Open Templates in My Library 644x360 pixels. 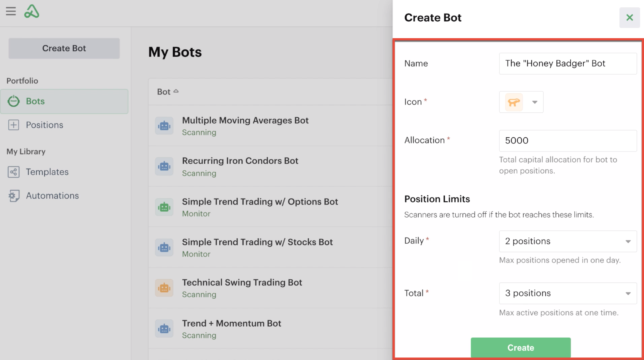click(x=47, y=172)
